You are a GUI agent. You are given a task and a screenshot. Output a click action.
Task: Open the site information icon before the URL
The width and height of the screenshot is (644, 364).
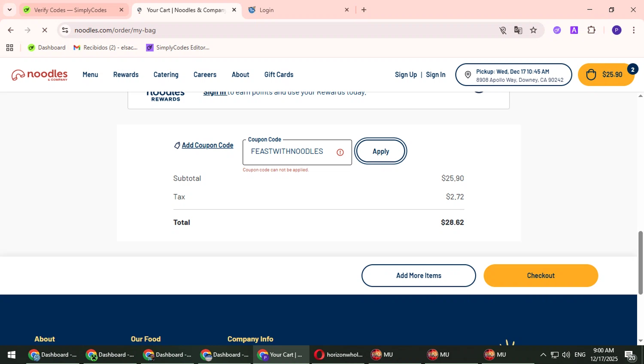tap(65, 30)
